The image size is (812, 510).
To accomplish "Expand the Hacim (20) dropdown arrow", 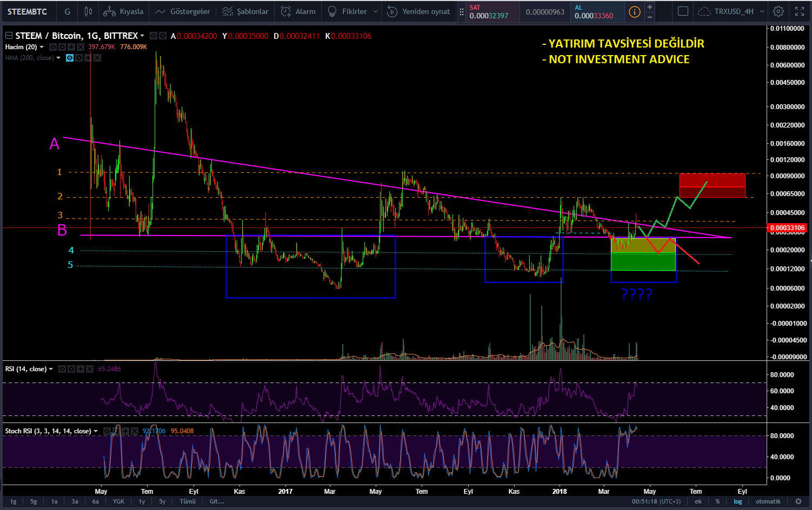I will [42, 47].
